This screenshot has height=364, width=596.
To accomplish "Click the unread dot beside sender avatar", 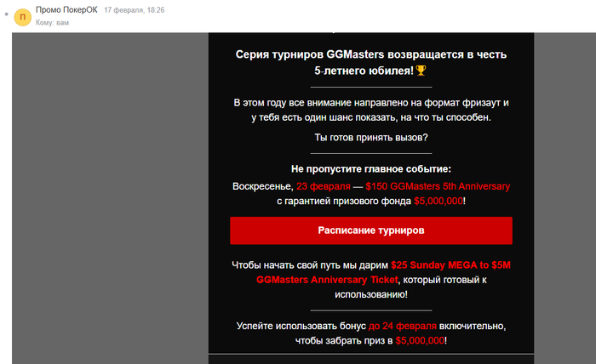I will 7,14.
